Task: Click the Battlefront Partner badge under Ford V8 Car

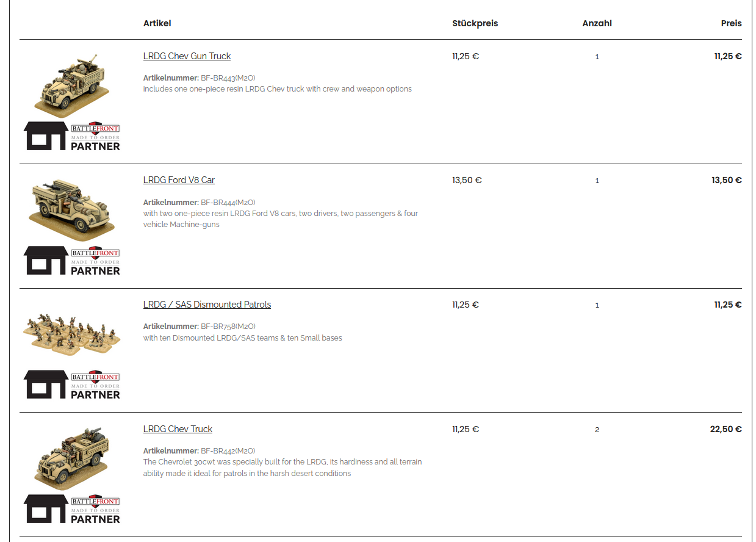Action: [72, 261]
